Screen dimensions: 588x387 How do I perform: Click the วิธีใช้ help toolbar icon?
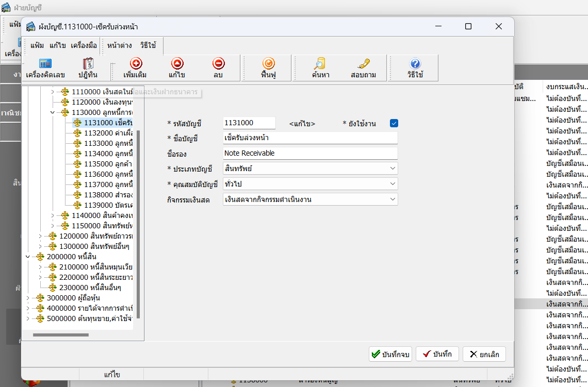pyautogui.click(x=415, y=64)
